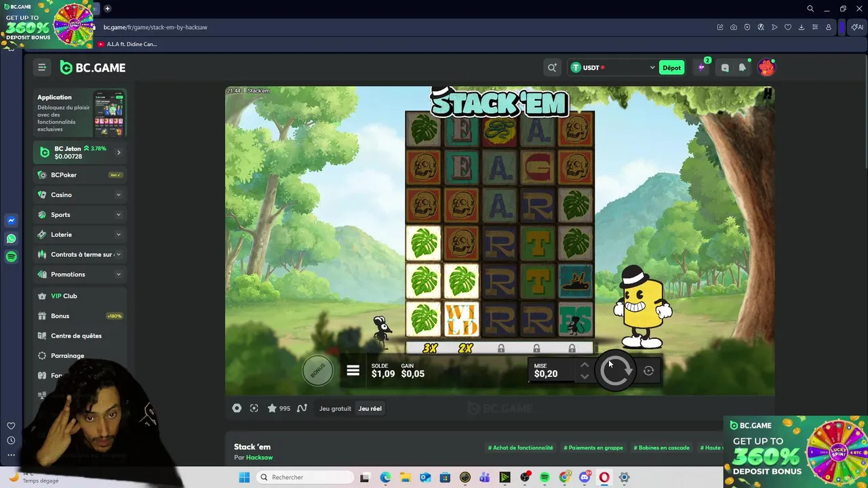Decrease the bet amount (Mise)

585,377
